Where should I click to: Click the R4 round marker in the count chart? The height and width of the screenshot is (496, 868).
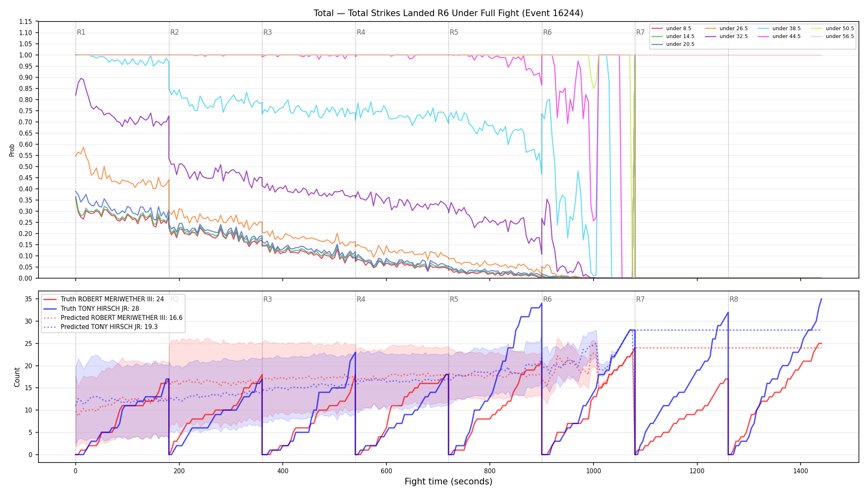[x=361, y=299]
